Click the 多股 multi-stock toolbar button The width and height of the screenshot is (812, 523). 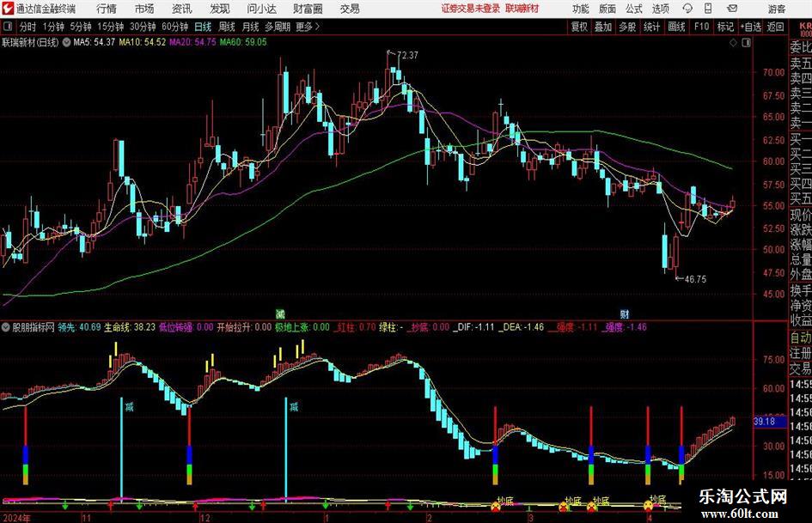pos(627,27)
